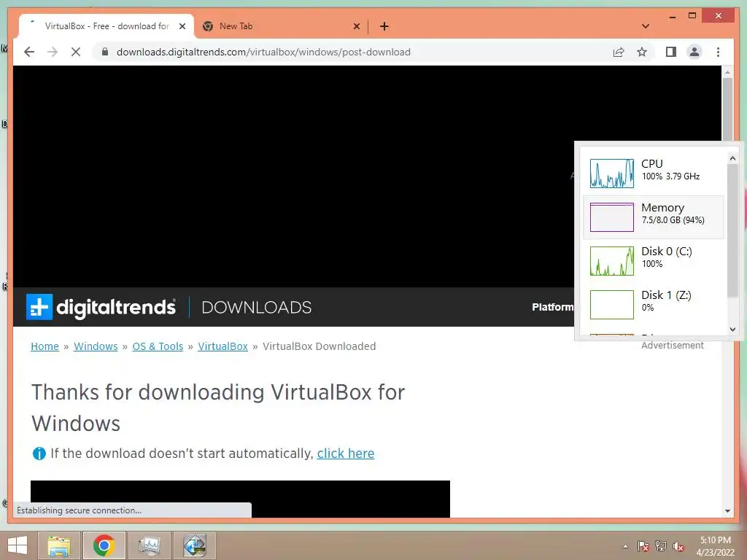Click the web page scroll up arrow
The image size is (747, 560).
tap(727, 72)
